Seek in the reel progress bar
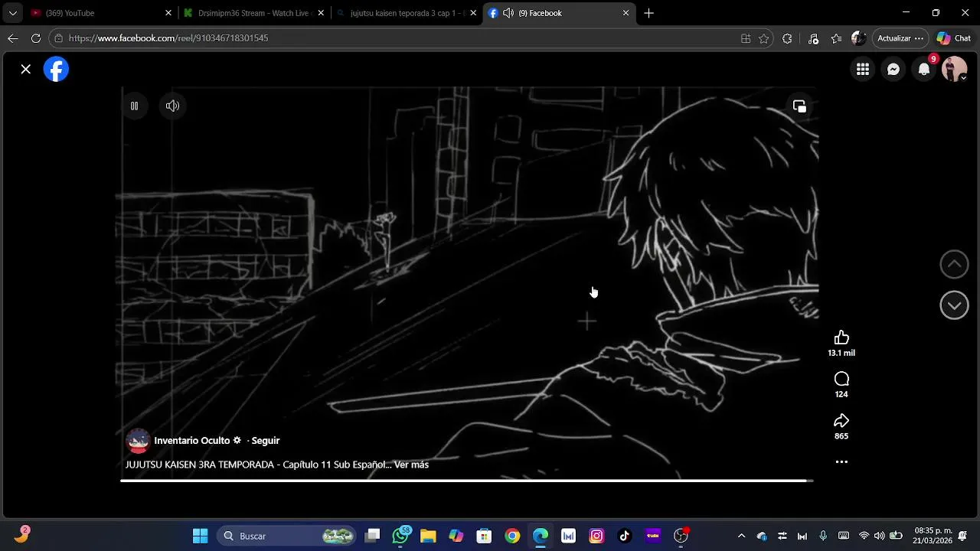Viewport: 980px width, 551px height. (x=466, y=481)
